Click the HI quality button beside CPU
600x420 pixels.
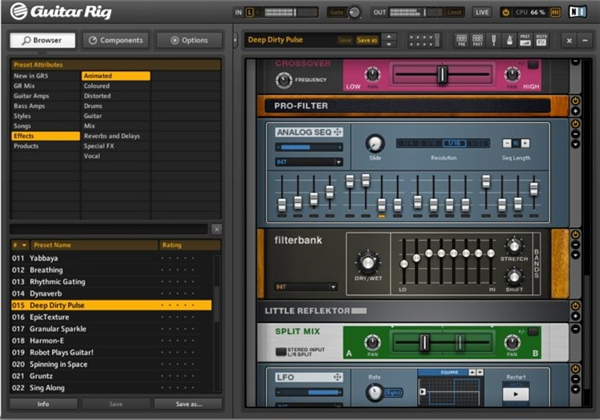(555, 13)
